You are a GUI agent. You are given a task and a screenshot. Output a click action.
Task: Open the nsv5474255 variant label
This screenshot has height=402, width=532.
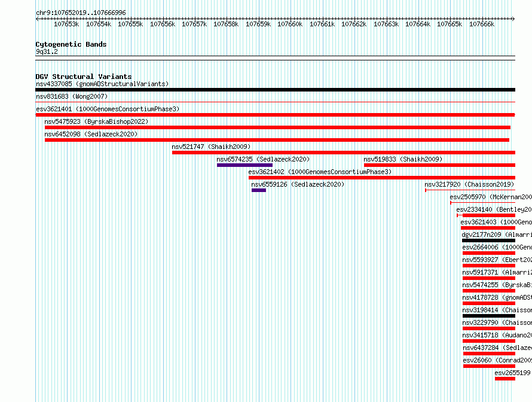497,285
